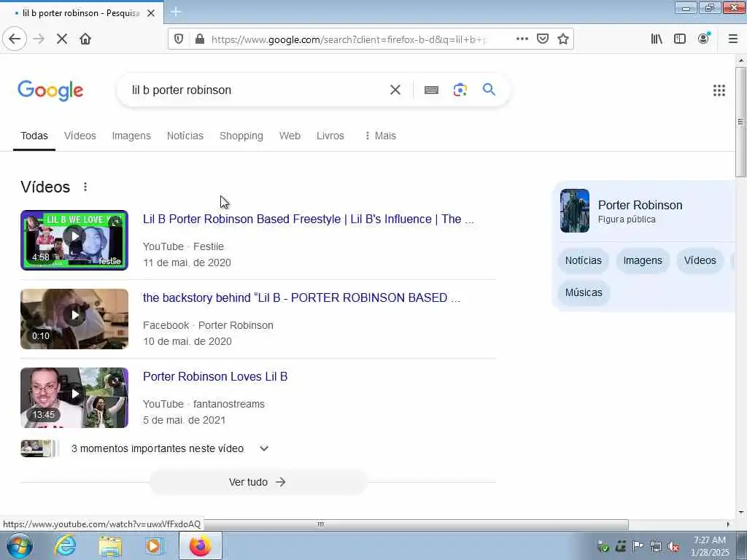Open a new browser tab

(x=176, y=12)
